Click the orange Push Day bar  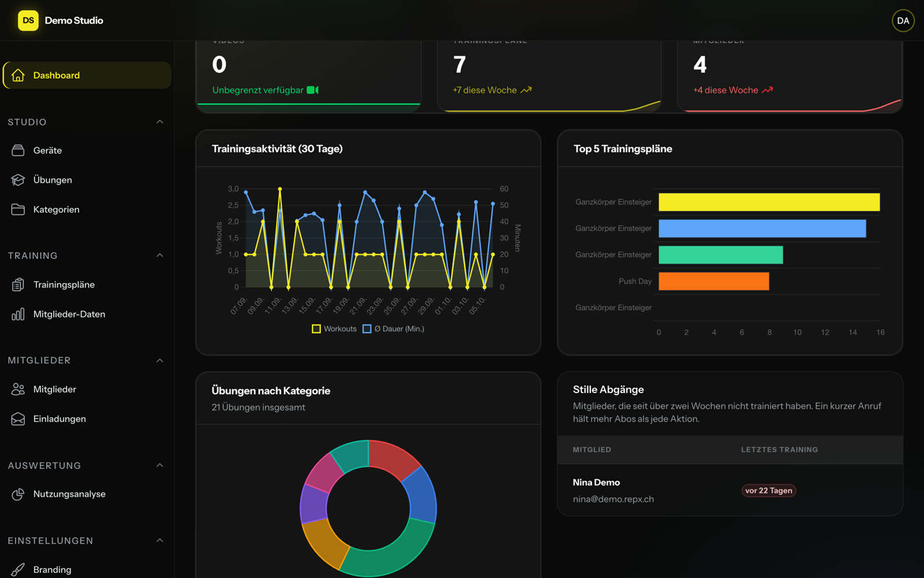coord(714,281)
